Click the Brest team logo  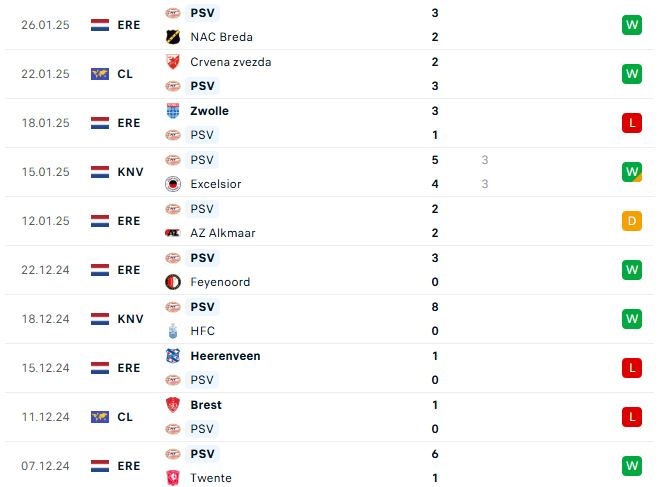tap(173, 405)
